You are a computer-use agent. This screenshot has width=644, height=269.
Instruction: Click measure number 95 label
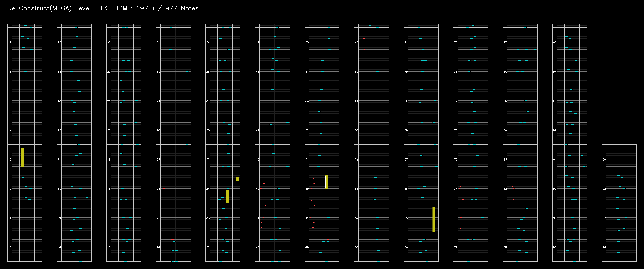point(554,42)
